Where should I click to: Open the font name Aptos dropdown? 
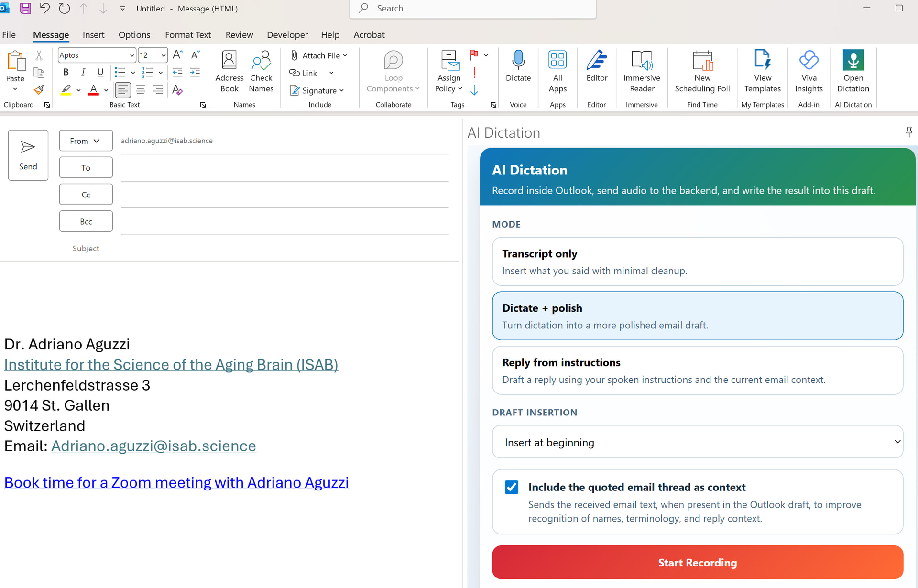pyautogui.click(x=131, y=55)
